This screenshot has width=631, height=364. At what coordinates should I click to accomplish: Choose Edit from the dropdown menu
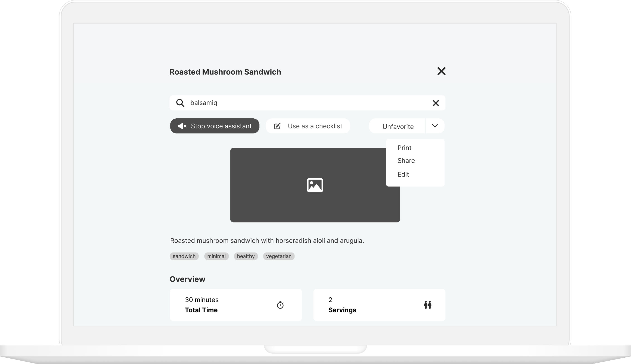pyautogui.click(x=403, y=174)
